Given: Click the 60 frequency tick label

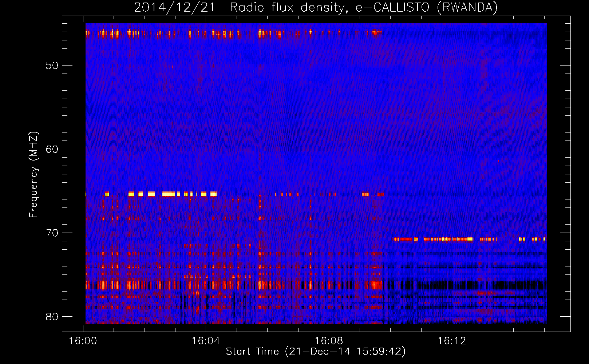Looking at the screenshot, I should click(x=52, y=149).
